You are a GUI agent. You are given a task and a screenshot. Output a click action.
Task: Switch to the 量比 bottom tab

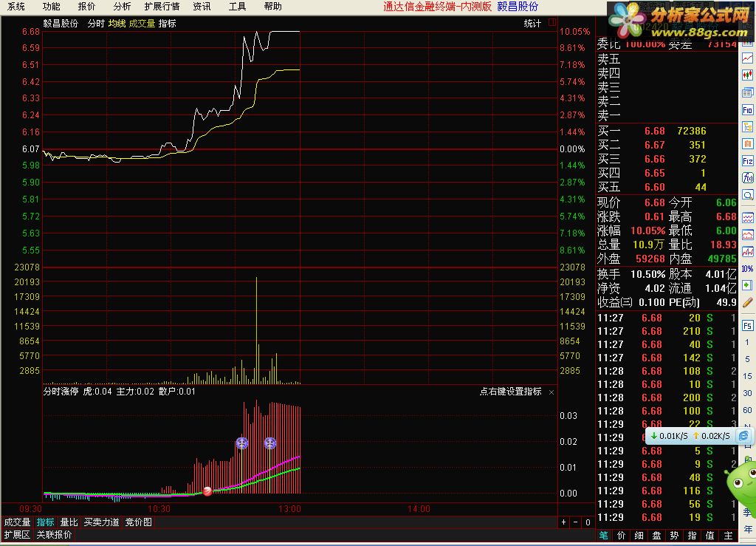pos(69,522)
